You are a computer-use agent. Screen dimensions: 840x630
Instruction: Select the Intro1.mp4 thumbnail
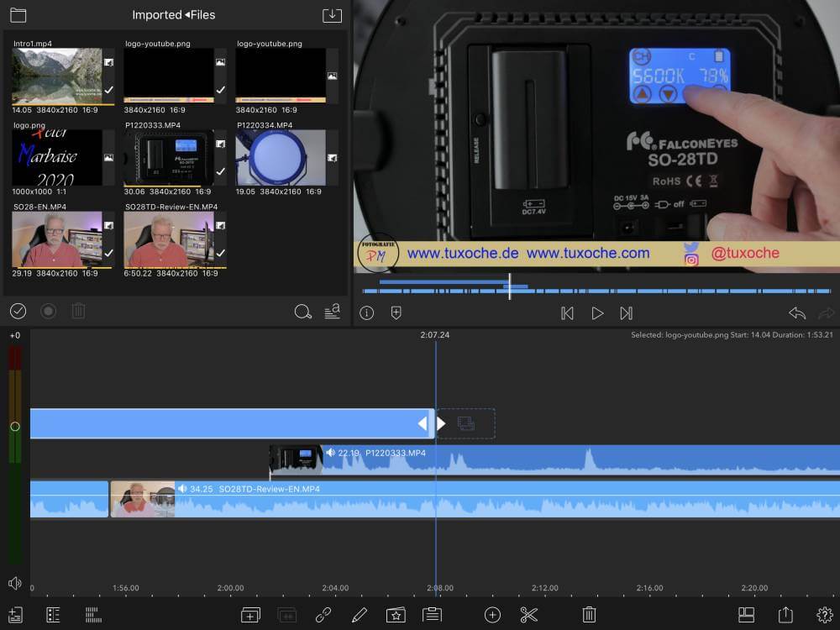point(57,76)
